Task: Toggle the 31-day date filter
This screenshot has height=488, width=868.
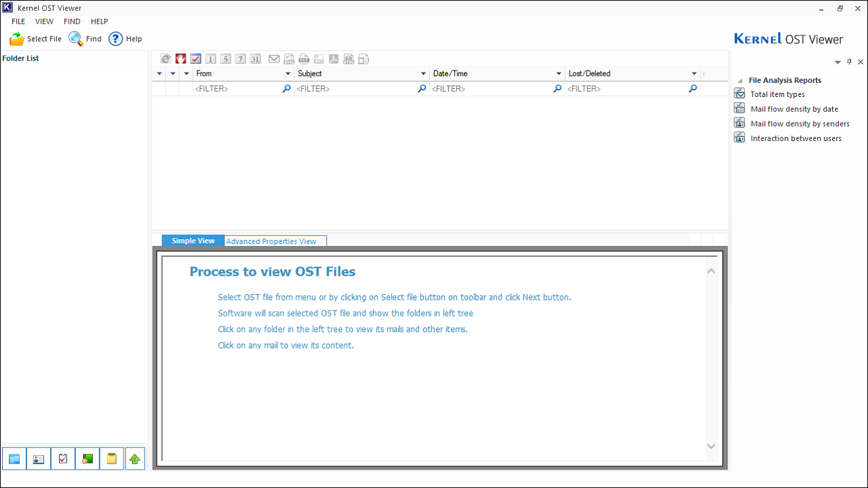Action: click(x=256, y=59)
